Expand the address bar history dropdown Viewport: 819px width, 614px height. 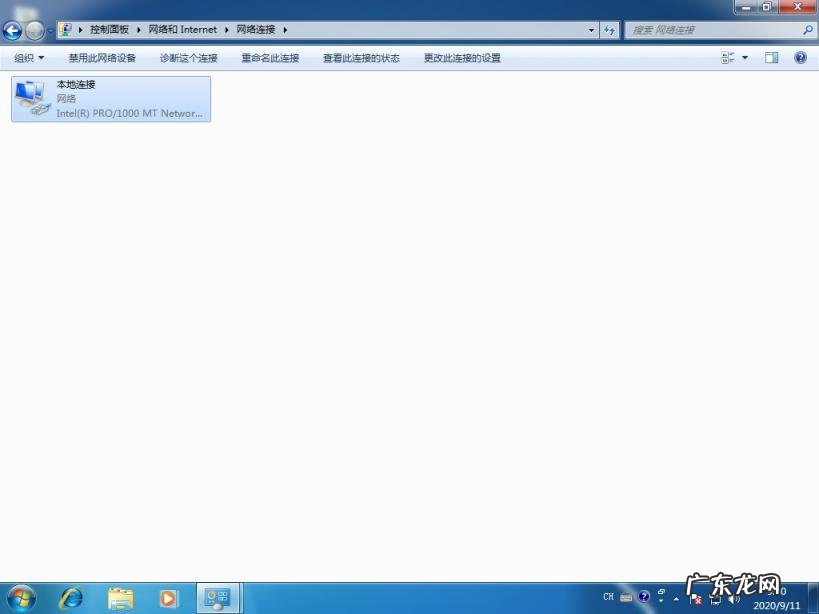590,29
